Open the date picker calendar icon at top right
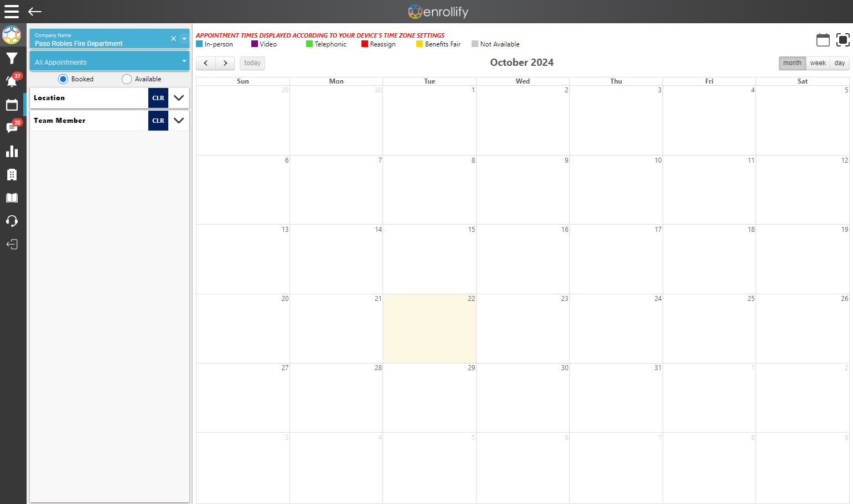Viewport: 853px width, 504px height. click(823, 40)
